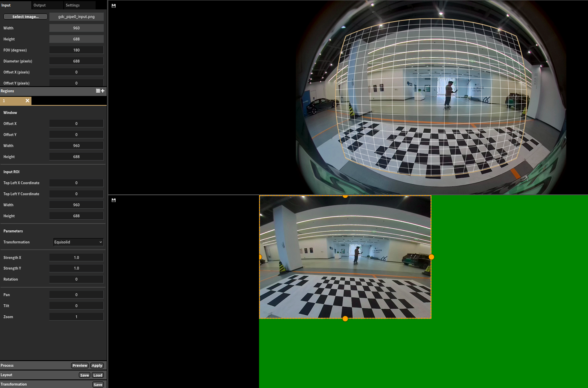Click save icon in output preview view
Screen dimensions: 588x388
click(x=114, y=200)
